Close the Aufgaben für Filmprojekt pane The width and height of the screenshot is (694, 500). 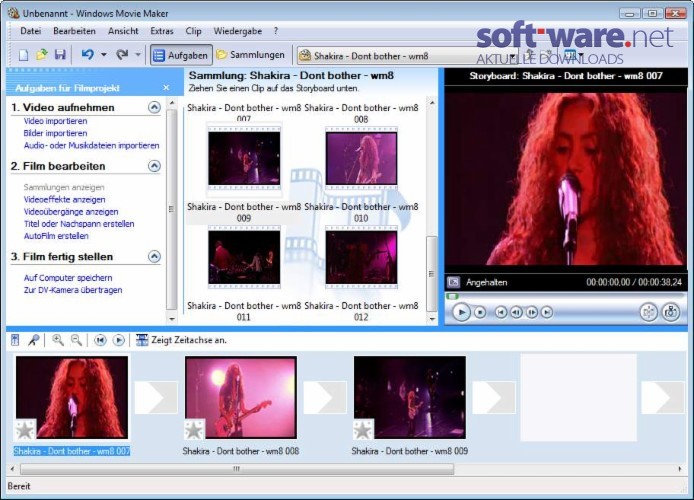pos(166,88)
